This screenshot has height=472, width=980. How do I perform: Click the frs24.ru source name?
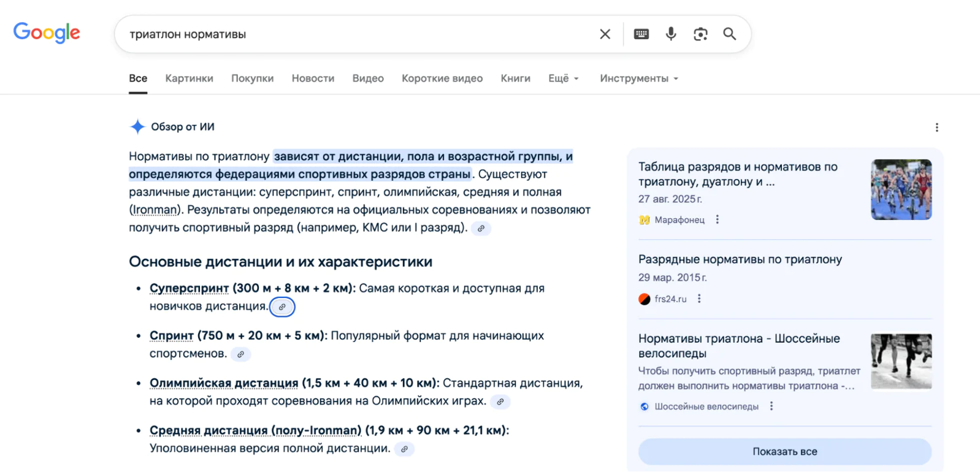pyautogui.click(x=670, y=299)
